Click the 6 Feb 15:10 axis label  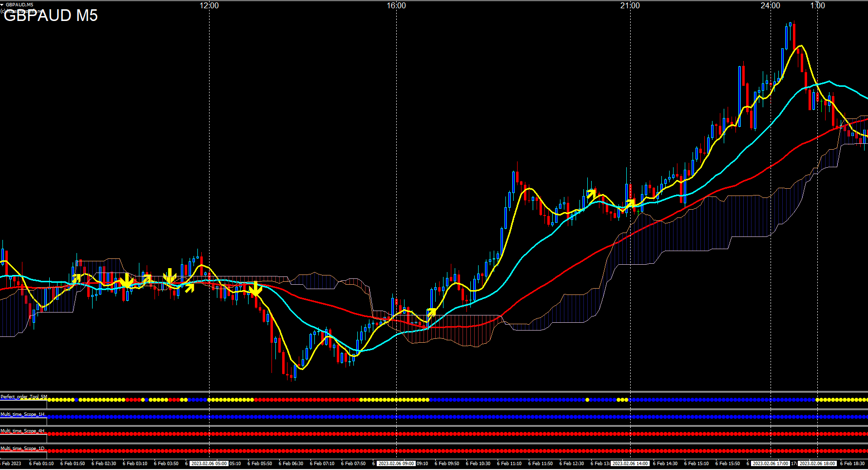tap(696, 464)
